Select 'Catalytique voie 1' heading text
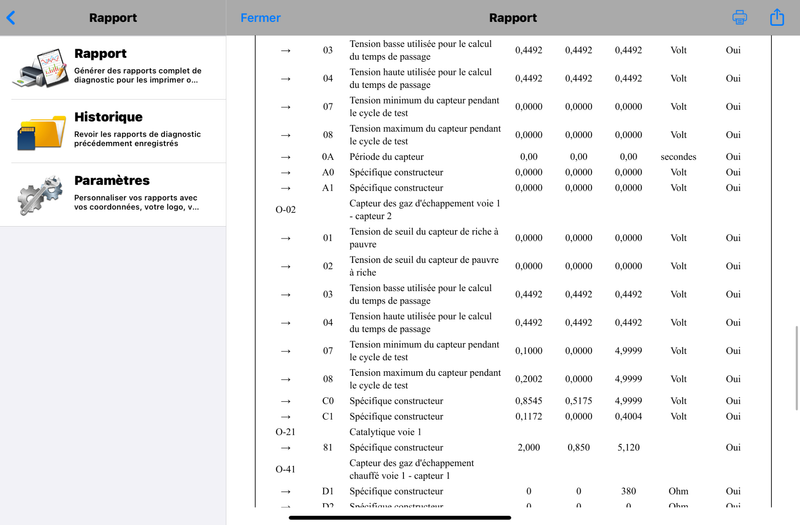 (x=385, y=432)
